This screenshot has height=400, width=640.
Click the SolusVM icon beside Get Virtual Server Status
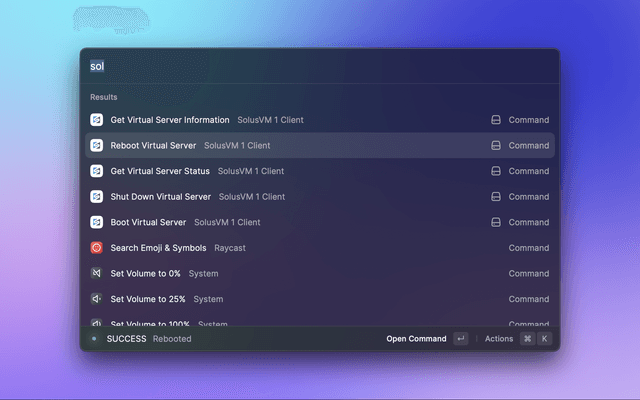coord(97,171)
